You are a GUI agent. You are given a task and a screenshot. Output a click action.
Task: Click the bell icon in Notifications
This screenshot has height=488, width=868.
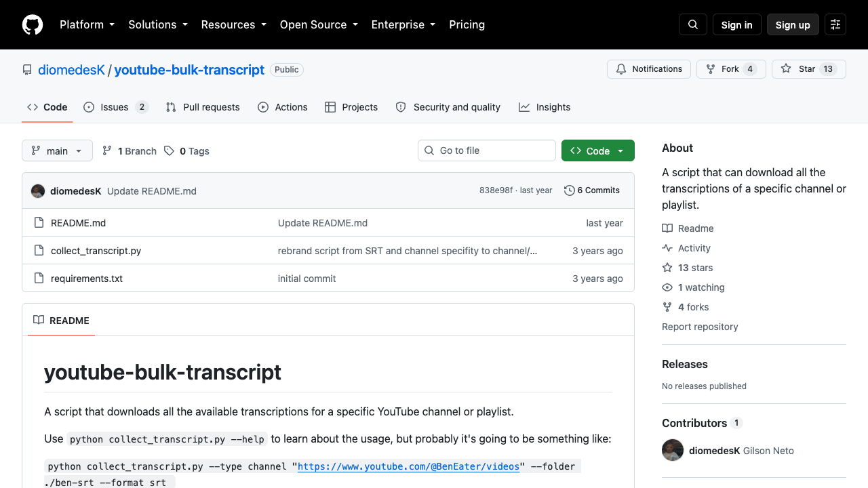pos(621,69)
